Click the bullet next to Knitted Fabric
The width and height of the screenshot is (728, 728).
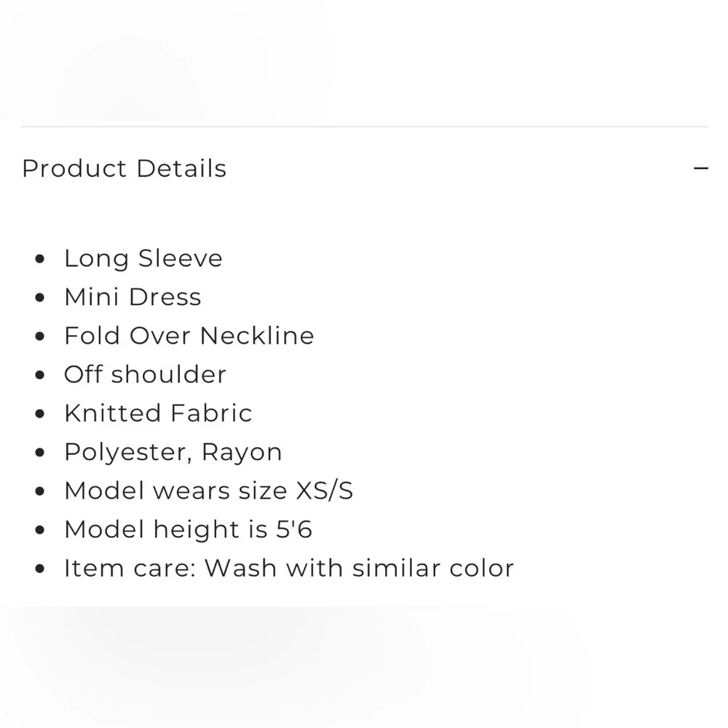pos(40,414)
